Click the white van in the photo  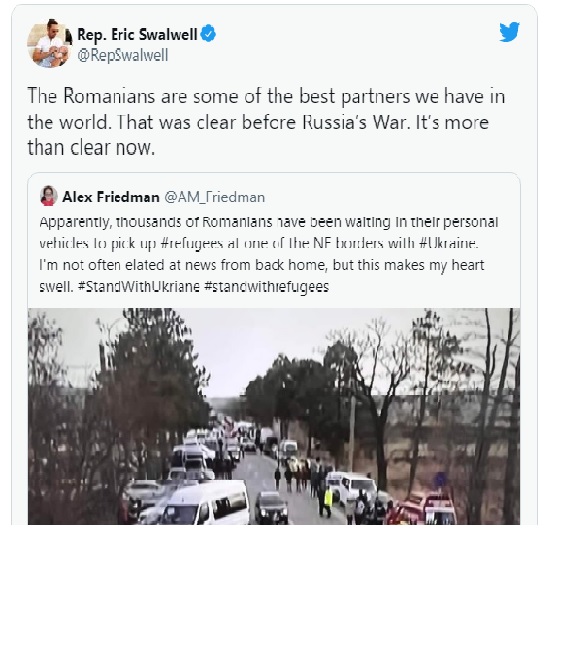click(x=205, y=503)
